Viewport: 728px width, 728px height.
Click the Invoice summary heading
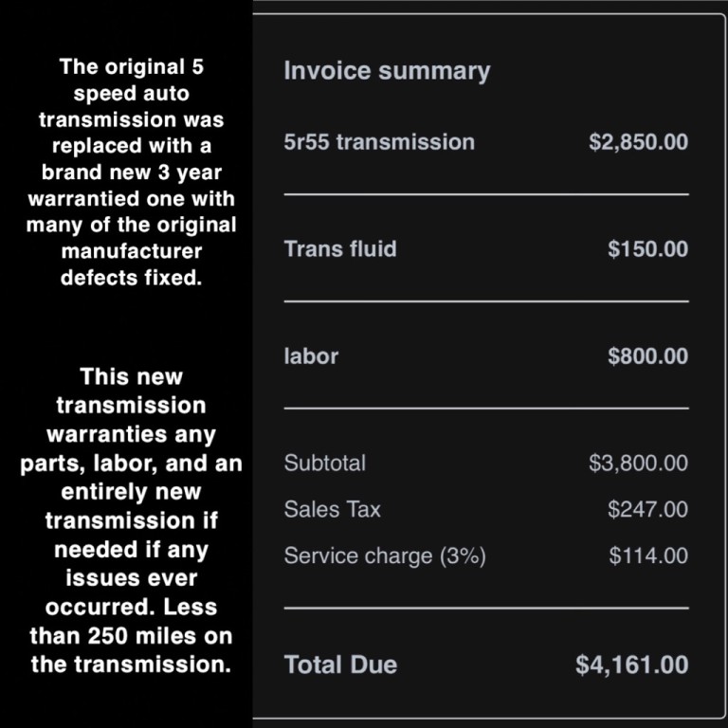387,71
